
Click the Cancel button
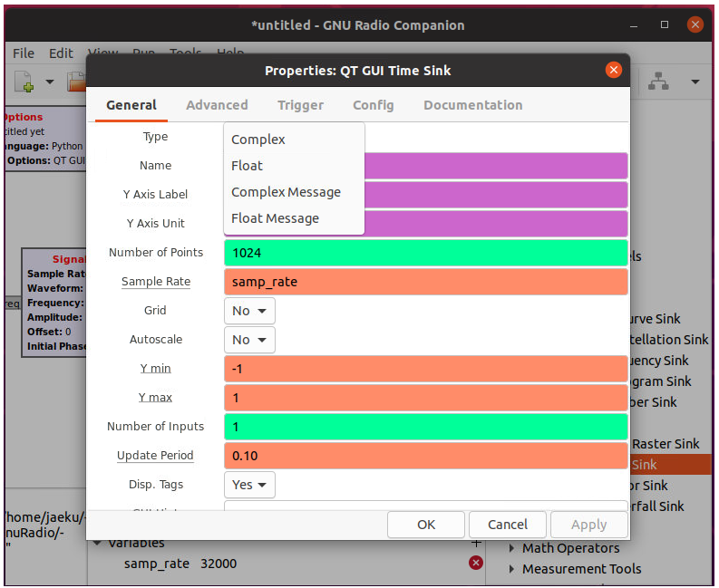507,525
